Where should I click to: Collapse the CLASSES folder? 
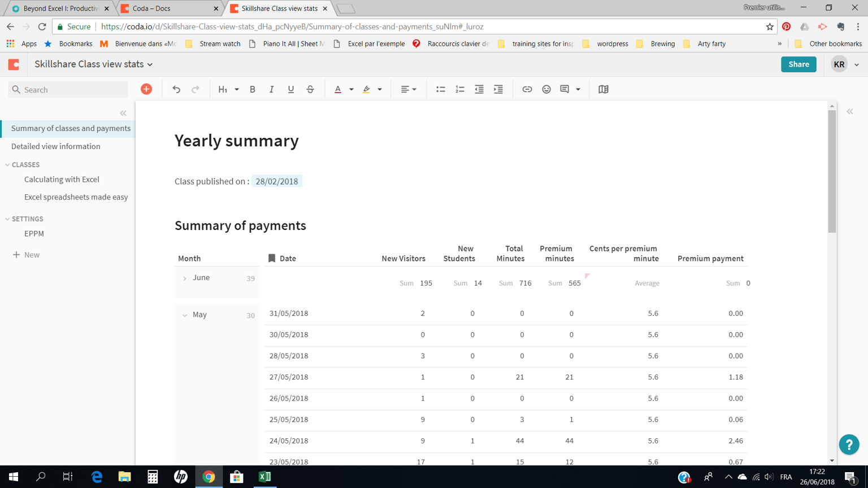pyautogui.click(x=7, y=165)
